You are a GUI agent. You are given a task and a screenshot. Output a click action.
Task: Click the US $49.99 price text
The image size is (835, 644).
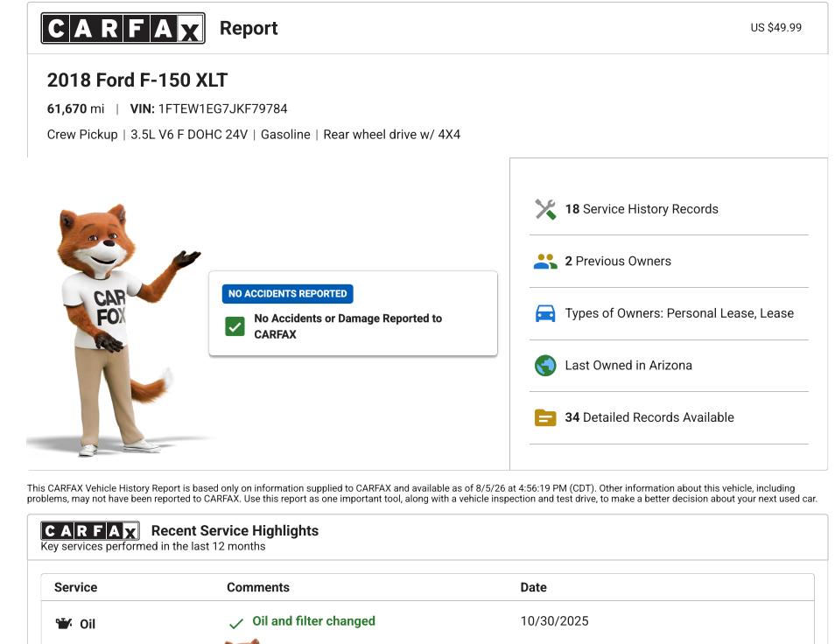tap(775, 28)
